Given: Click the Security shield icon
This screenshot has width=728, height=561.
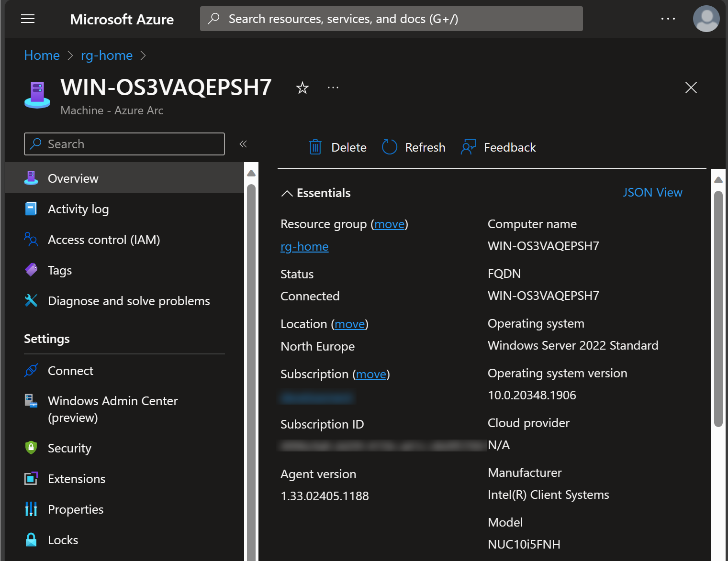Looking at the screenshot, I should pos(31,448).
